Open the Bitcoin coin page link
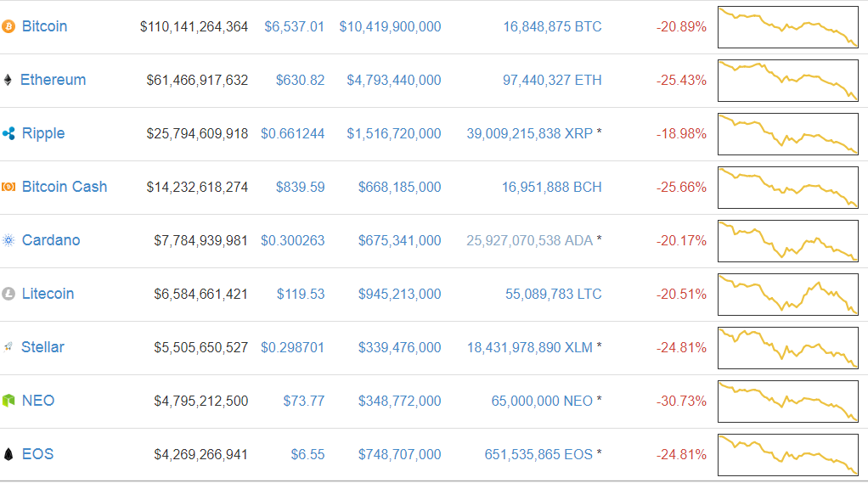 point(44,26)
